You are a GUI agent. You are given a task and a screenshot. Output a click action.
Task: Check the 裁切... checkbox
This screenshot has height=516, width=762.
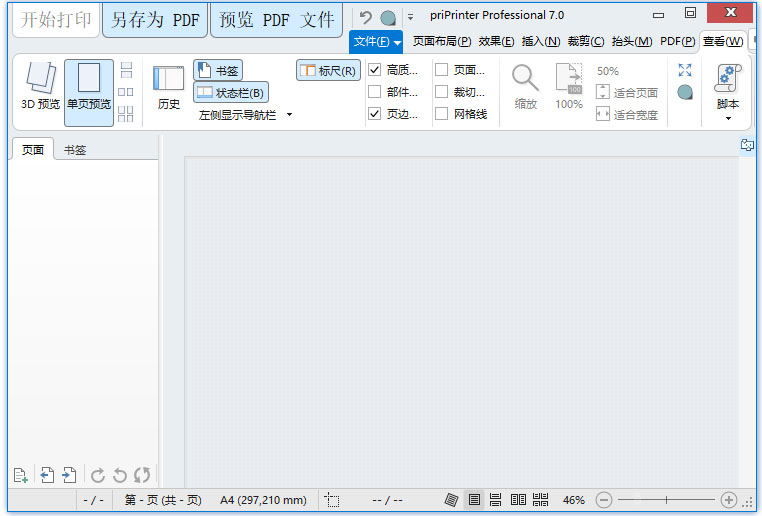[442, 92]
